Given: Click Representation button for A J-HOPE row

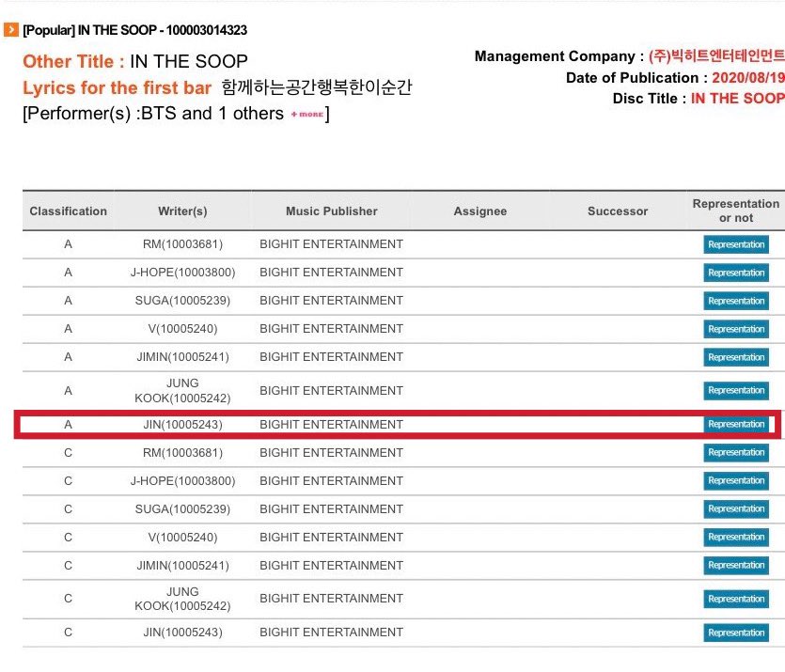Looking at the screenshot, I should 736,273.
